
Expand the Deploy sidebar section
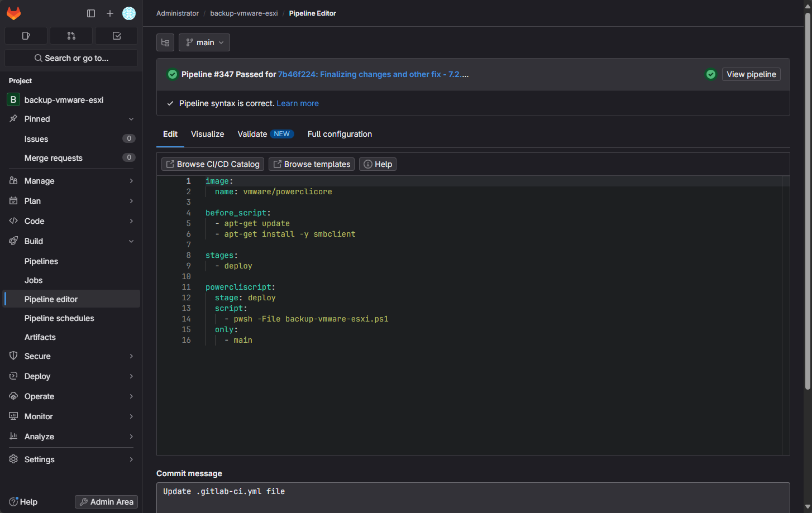pyautogui.click(x=71, y=376)
